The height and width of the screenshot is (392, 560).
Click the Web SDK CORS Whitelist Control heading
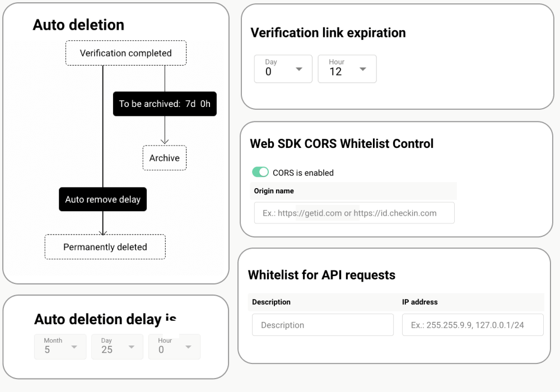[342, 143]
